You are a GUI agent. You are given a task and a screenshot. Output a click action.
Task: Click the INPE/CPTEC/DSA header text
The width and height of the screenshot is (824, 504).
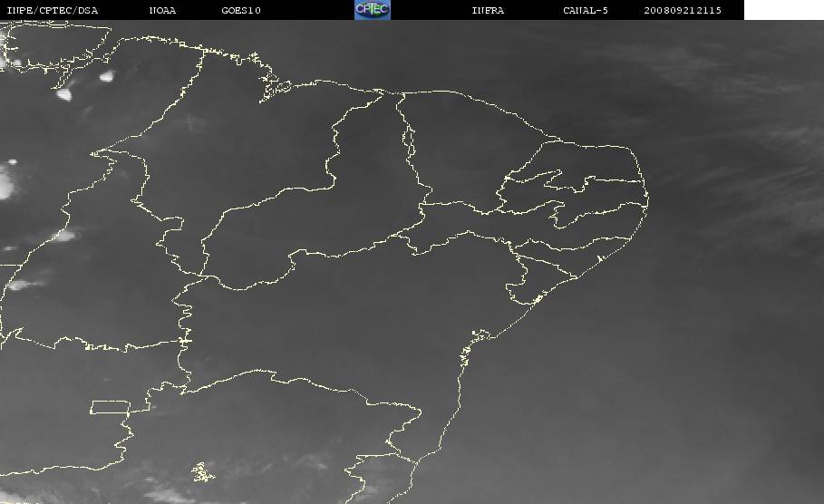pos(52,11)
